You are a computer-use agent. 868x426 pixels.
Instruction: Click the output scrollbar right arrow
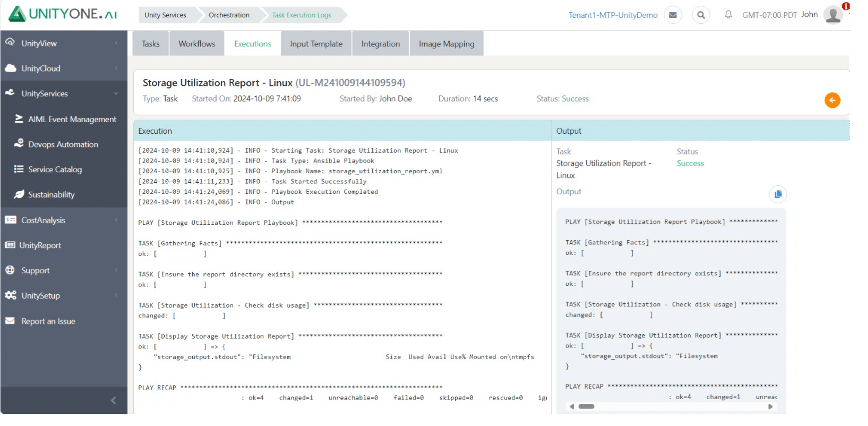(770, 407)
